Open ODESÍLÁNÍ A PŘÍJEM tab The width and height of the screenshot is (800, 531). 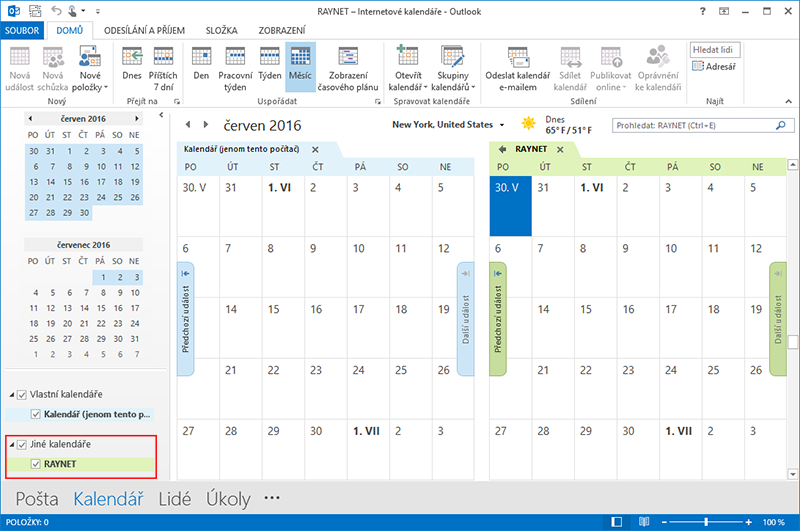pyautogui.click(x=144, y=31)
